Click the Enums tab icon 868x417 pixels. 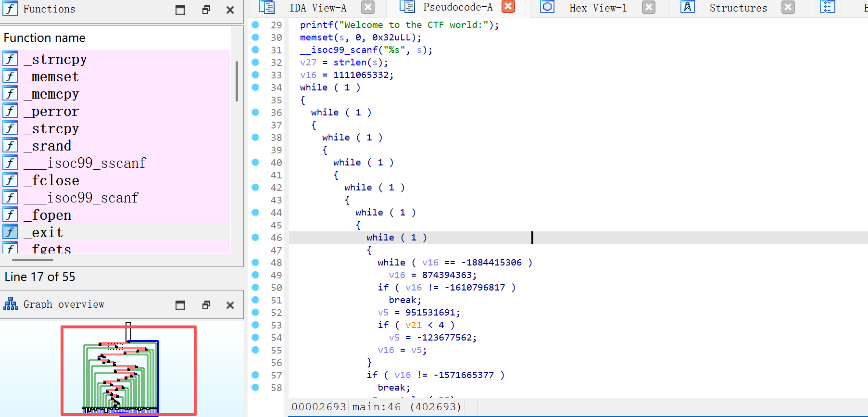(827, 7)
